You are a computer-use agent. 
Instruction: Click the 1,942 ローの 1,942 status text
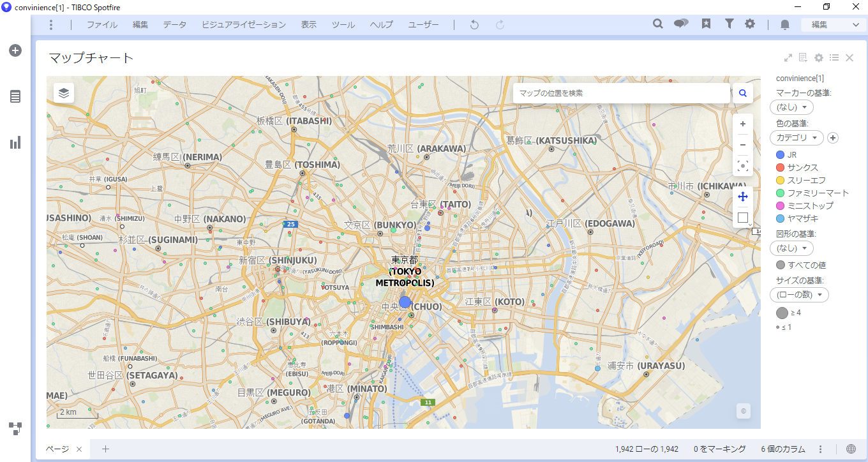[x=647, y=449]
